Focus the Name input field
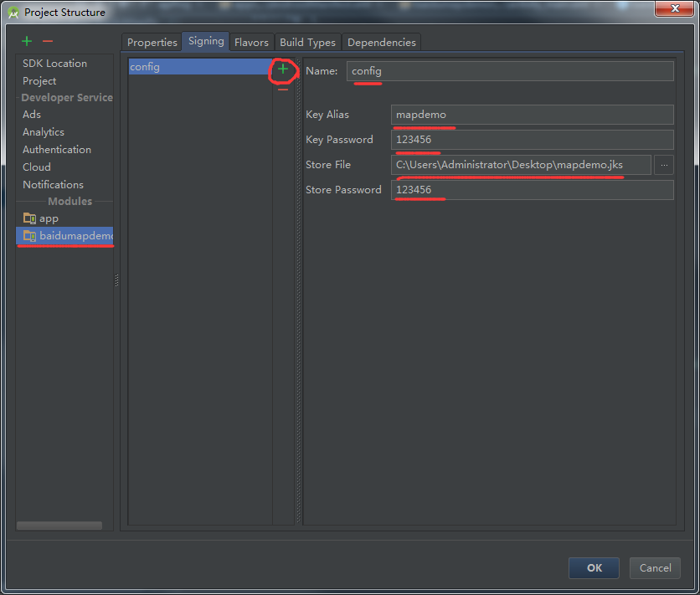 click(510, 71)
